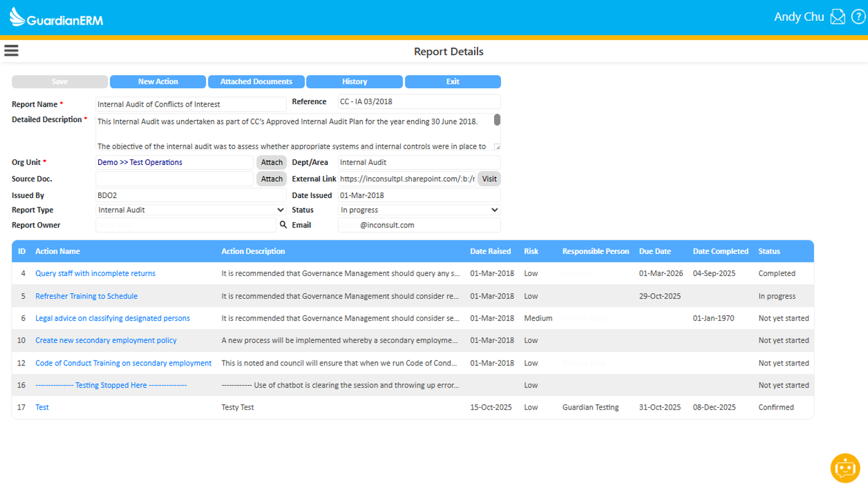The height and width of the screenshot is (490, 868).
Task: Click the GuardianERM logo
Action: click(56, 18)
